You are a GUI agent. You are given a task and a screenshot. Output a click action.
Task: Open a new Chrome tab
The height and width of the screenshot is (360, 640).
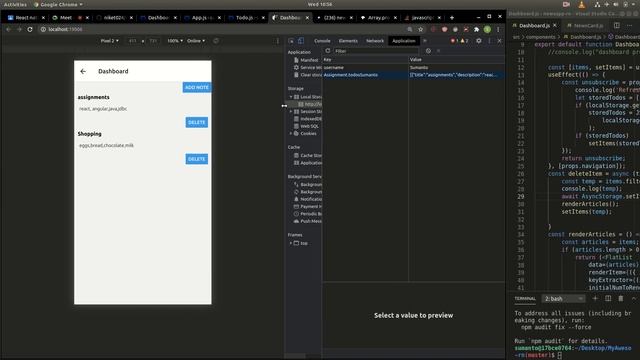pyautogui.click(x=452, y=18)
